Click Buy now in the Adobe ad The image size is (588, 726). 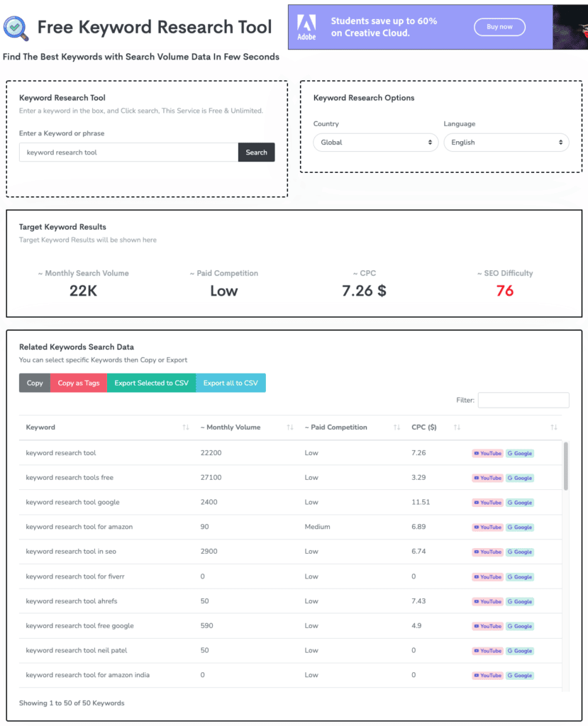coord(499,27)
